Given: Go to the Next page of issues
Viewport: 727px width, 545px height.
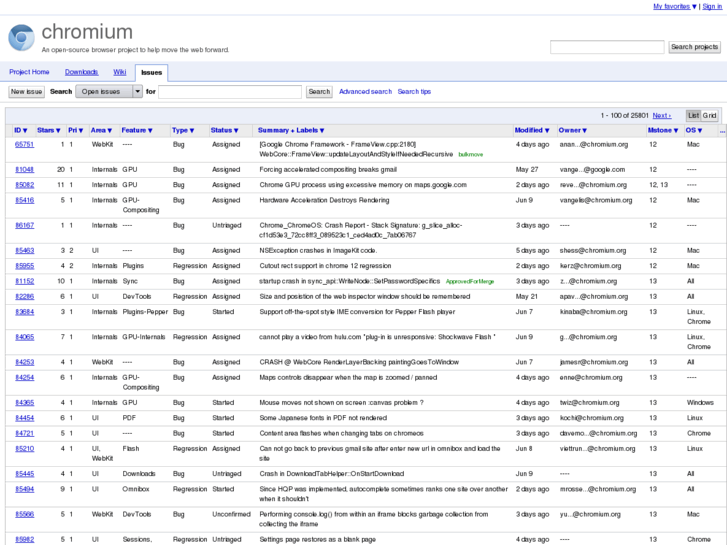Looking at the screenshot, I should (662, 115).
